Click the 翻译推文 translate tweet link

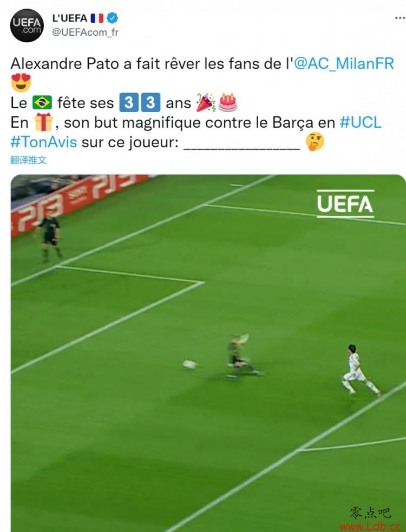[28, 160]
